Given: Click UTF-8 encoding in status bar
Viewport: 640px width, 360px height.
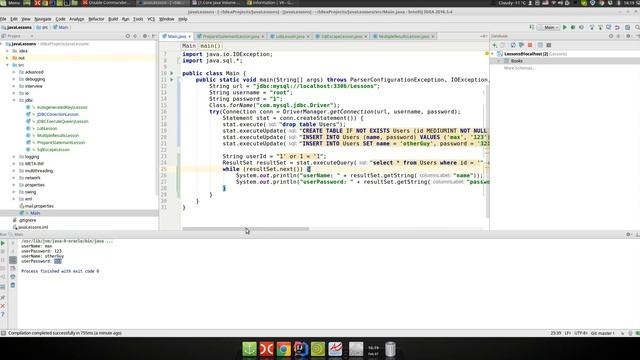Looking at the screenshot, I should [580, 333].
